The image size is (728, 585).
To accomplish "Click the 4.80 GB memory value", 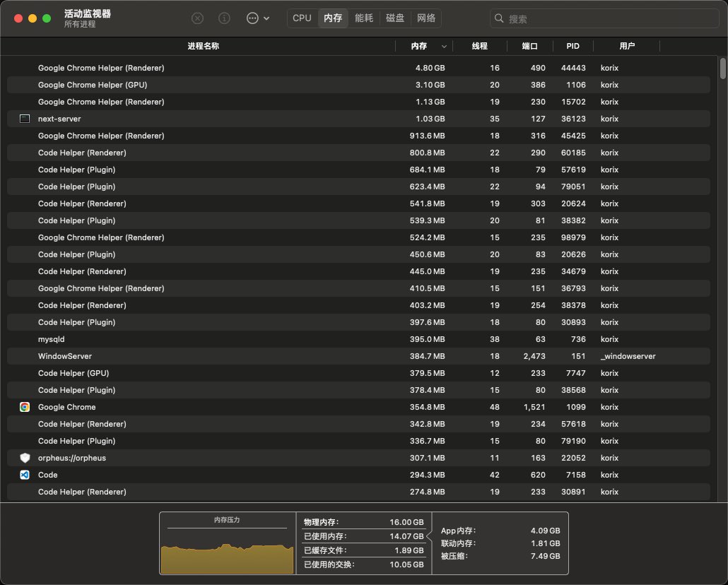I will [430, 68].
